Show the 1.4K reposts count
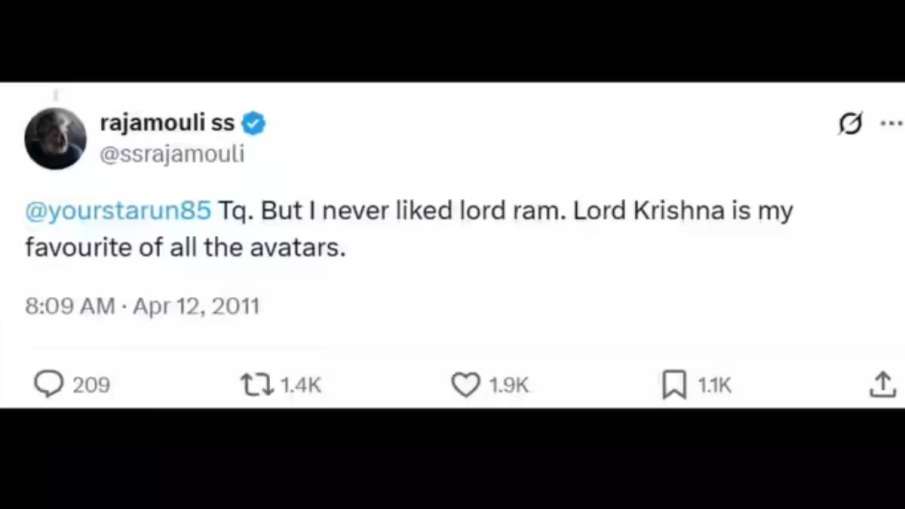This screenshot has width=905, height=509. coord(301,385)
